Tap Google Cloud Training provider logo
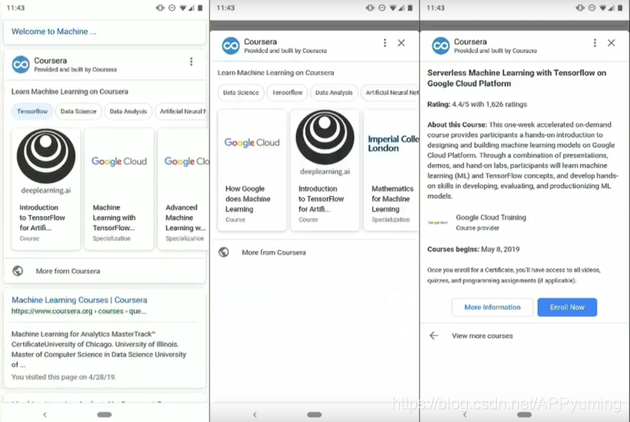630x422 pixels. point(438,222)
